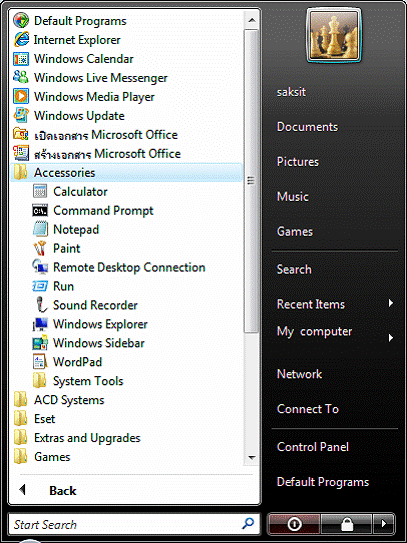The image size is (407, 543).
Task: Open the Calculator icon in Accessories
Action: [x=40, y=191]
